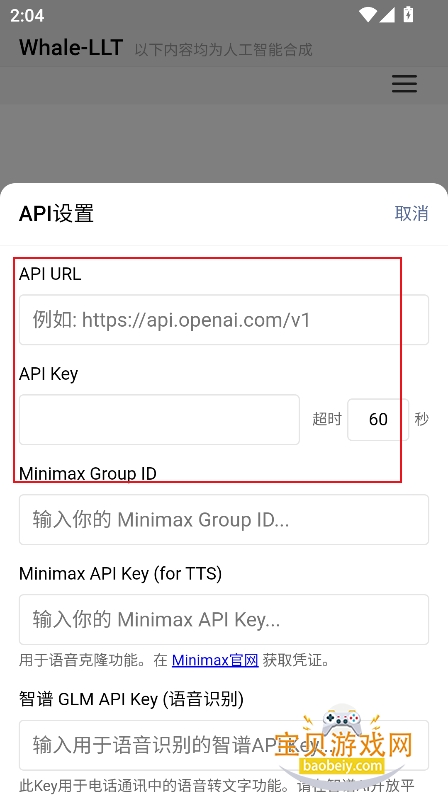Focus the Minimax Group ID field
Screen dimensions: 448x796
click(x=224, y=520)
